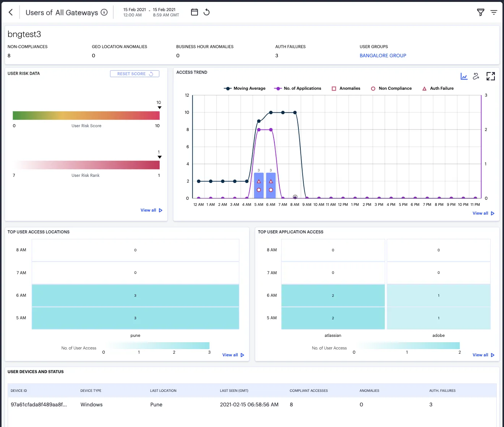
Task: Toggle Non Compliance legend series
Action: point(391,88)
